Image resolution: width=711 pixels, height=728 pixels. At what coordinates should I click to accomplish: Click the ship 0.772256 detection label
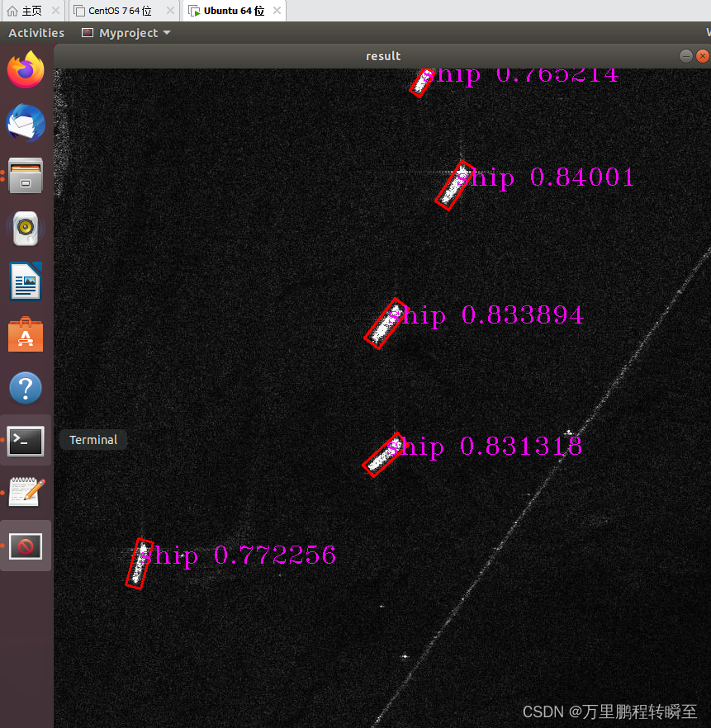[237, 555]
